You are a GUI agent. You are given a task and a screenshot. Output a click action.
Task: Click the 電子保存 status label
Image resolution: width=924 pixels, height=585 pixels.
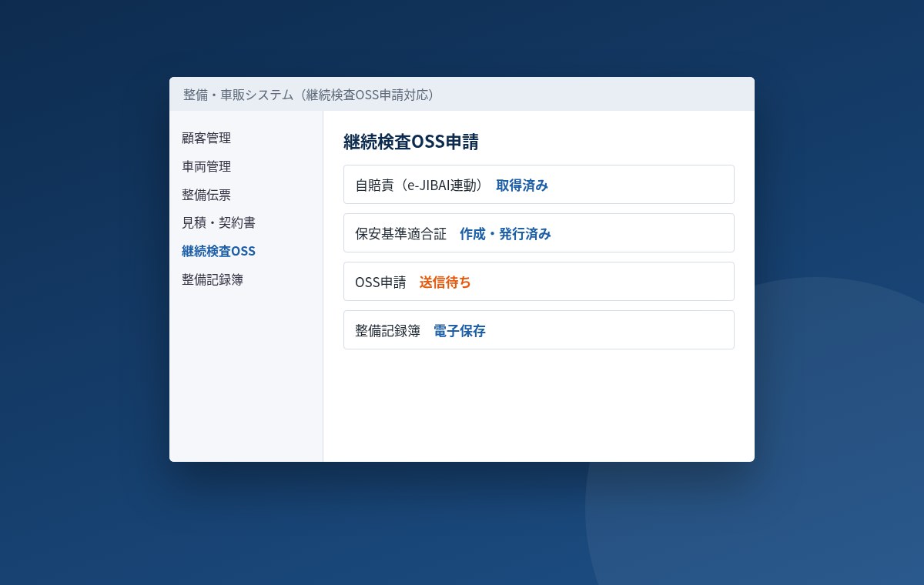click(x=460, y=331)
